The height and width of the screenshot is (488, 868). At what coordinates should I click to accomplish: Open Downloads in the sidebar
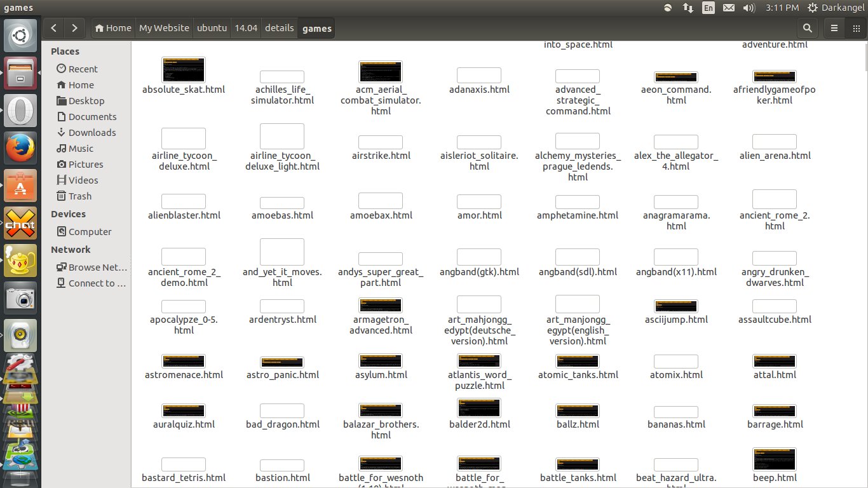pyautogui.click(x=92, y=132)
